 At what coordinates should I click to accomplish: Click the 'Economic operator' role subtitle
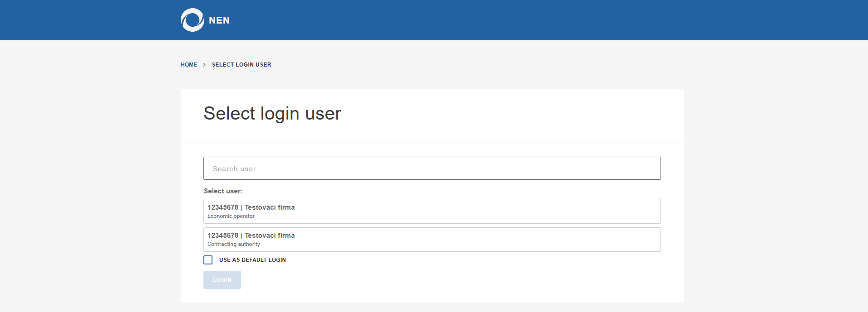(231, 216)
